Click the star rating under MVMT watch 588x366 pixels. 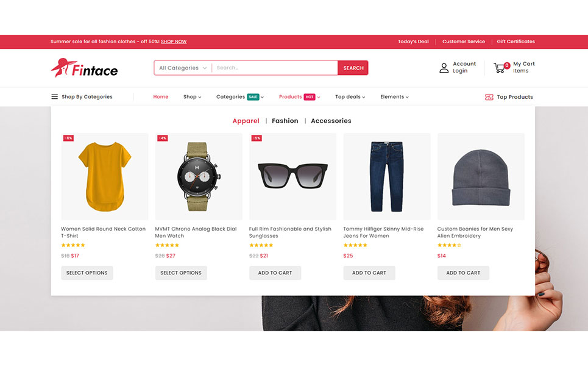coord(167,245)
